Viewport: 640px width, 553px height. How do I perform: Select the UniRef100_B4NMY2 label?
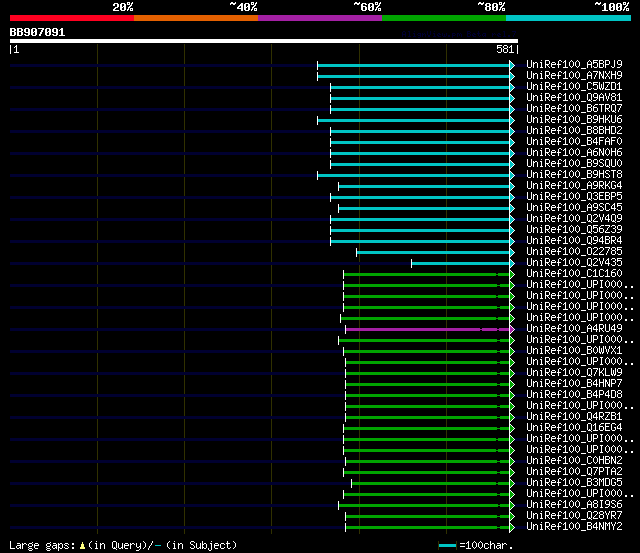point(574,527)
